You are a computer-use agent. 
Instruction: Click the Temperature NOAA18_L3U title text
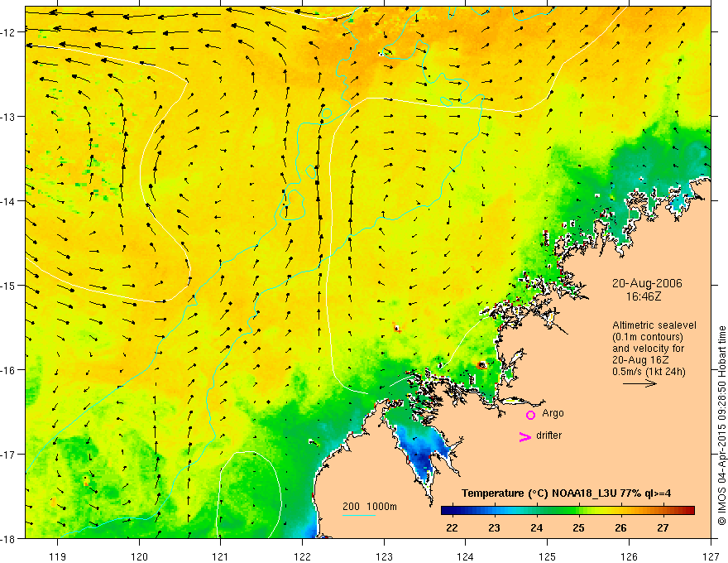point(566,493)
